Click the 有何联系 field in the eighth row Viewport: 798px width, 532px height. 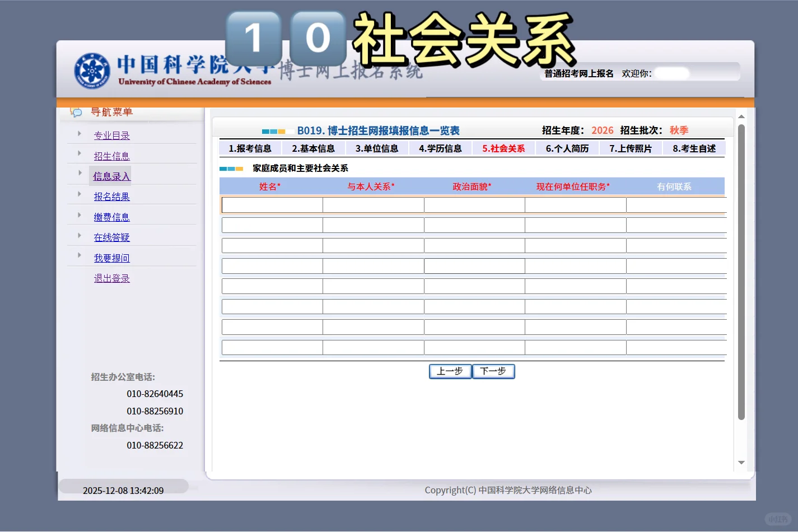tap(676, 348)
